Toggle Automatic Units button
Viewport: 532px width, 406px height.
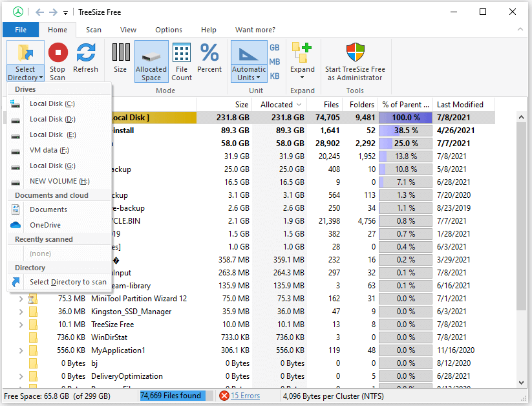[x=249, y=61]
